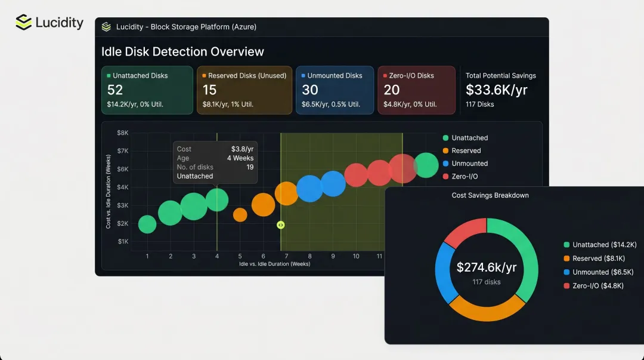
Task: Open the Zero-I/O Disks summary card
Action: (x=416, y=90)
